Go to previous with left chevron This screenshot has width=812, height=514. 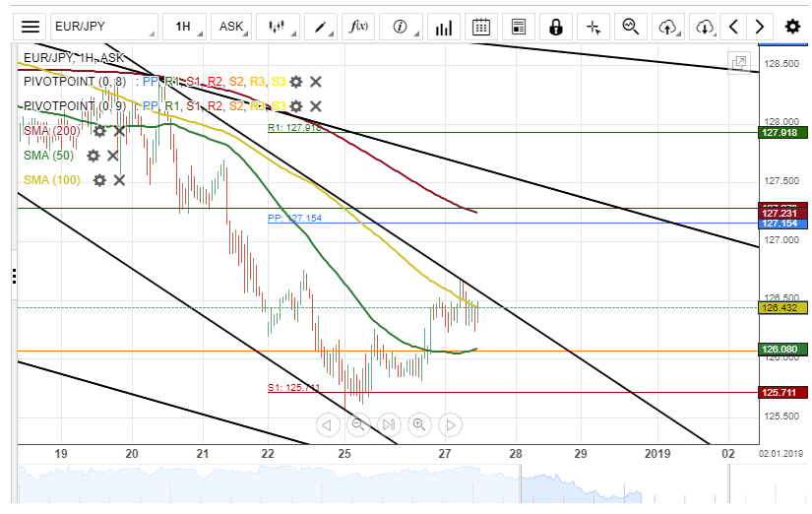pos(733,27)
